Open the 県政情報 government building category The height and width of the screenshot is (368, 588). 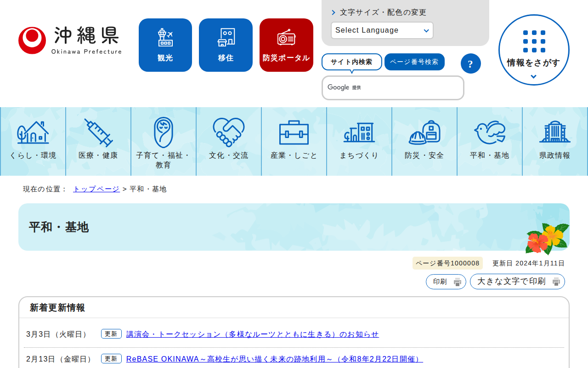click(555, 141)
